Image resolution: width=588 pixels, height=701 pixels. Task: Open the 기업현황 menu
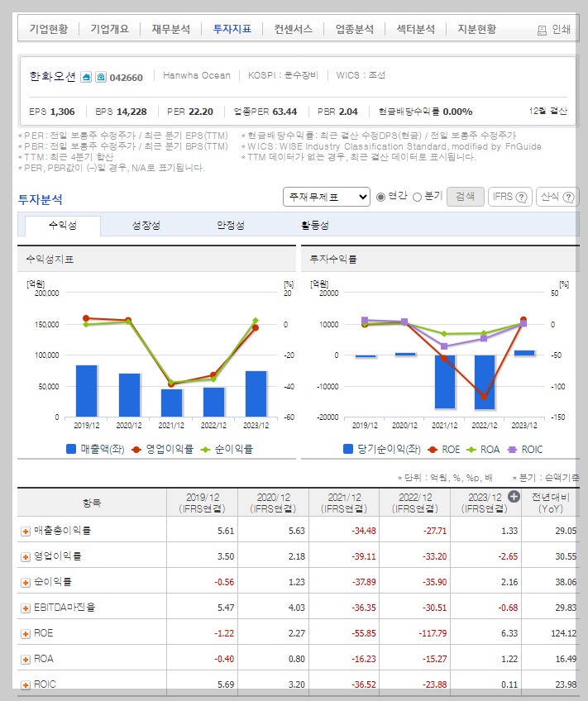click(x=49, y=29)
